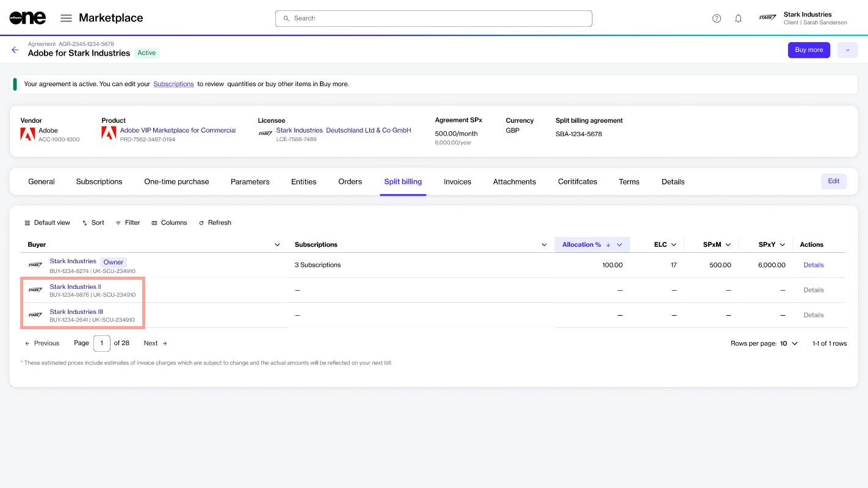Open Details for Stark Industries Owner row

[x=813, y=265]
